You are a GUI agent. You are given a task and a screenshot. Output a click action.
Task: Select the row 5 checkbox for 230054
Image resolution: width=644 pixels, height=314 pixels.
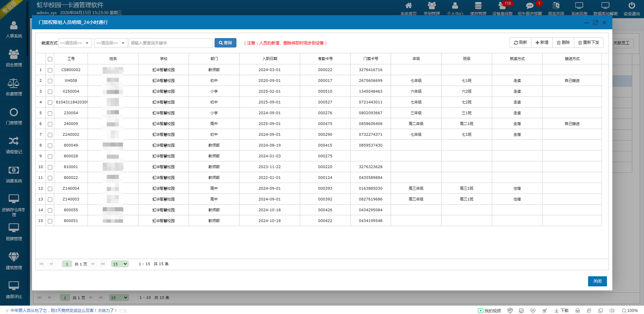tap(50, 113)
